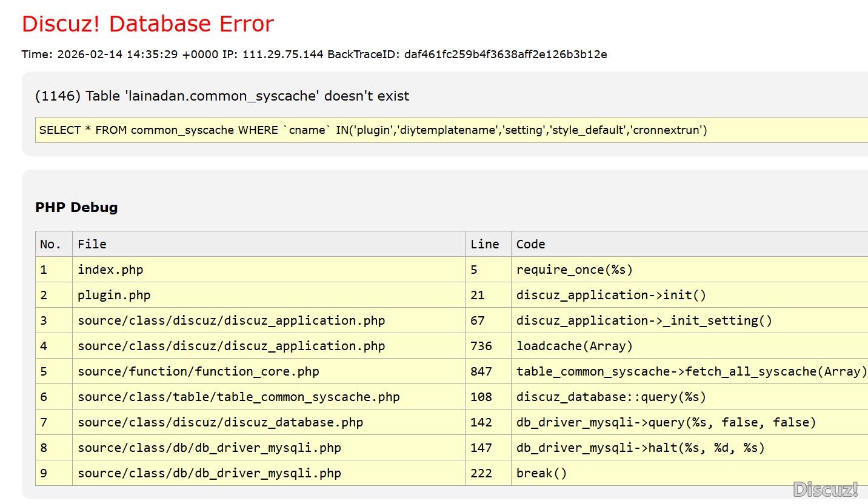Click the discuz_database.php file path
The width and height of the screenshot is (868, 504).
pyautogui.click(x=220, y=422)
